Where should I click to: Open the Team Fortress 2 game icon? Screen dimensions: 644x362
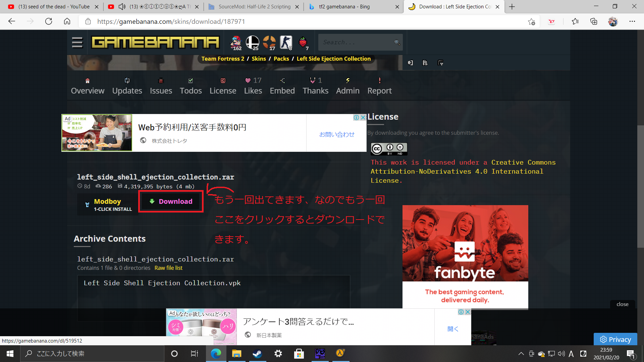(269, 43)
